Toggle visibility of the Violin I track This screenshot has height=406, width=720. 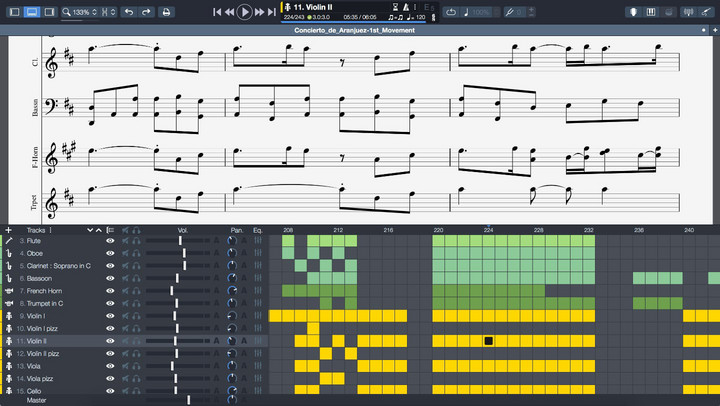(x=111, y=316)
